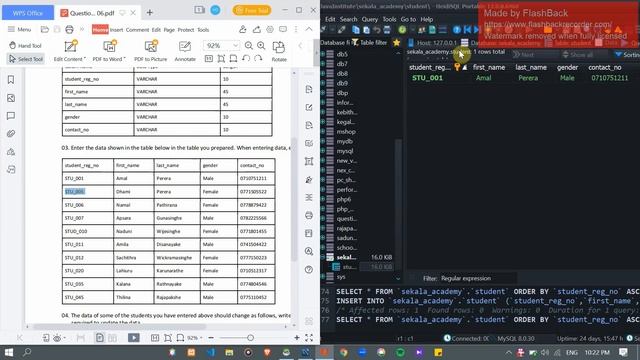The image size is (640, 360).
Task: Click the Regular expression filter field
Action: (477, 278)
